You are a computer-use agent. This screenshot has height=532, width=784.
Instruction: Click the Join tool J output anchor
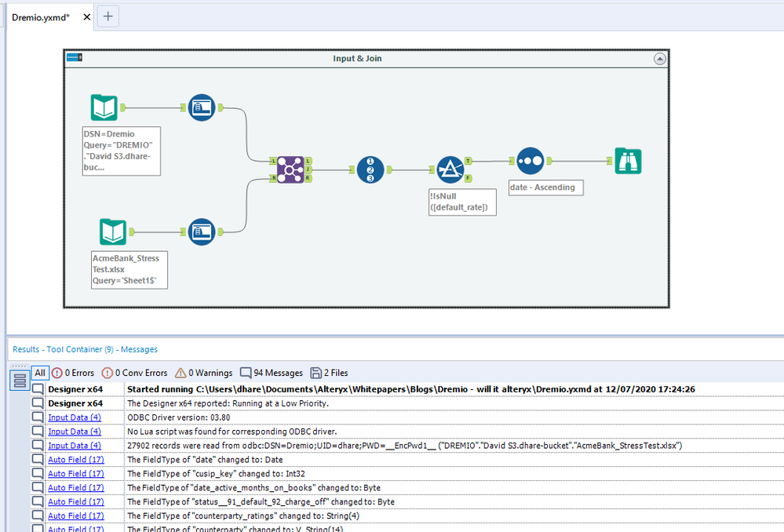(308, 169)
